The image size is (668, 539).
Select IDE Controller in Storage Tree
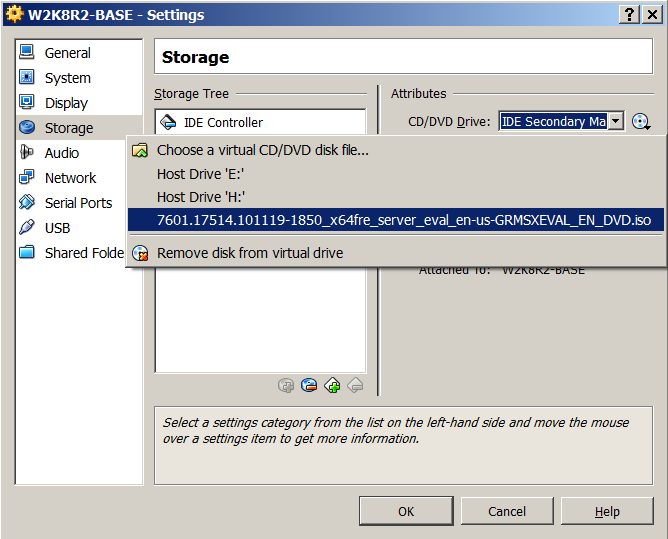260,123
